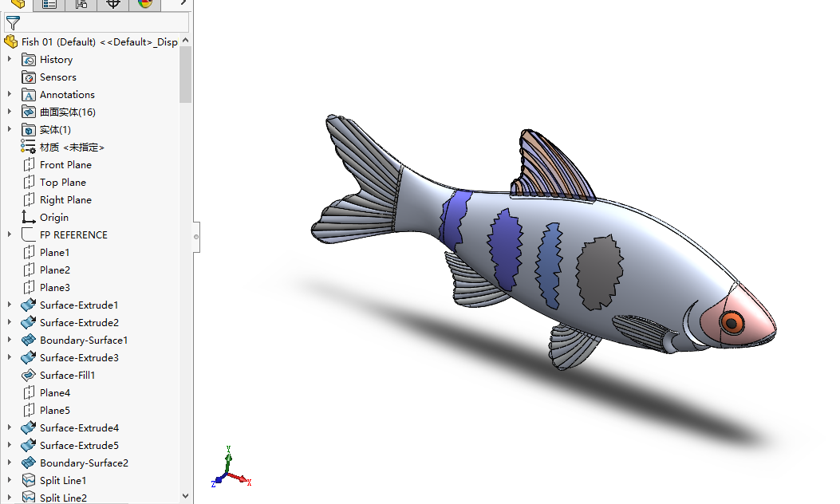Screen dimensions: 840x504
Task: Select the "Split Line2" label
Action: (63, 498)
